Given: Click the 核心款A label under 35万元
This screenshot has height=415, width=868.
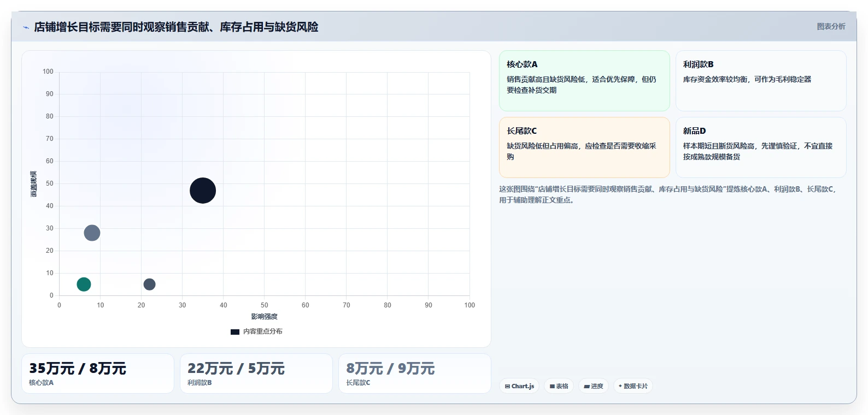Looking at the screenshot, I should pos(41,383).
